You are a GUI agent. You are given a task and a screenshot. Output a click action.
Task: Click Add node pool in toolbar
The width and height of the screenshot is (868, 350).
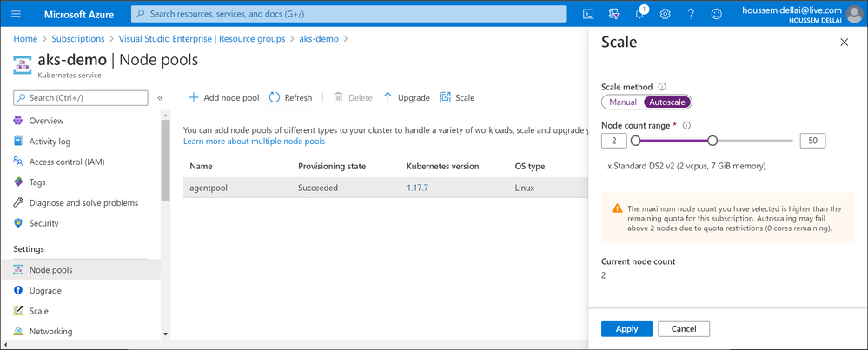point(223,98)
